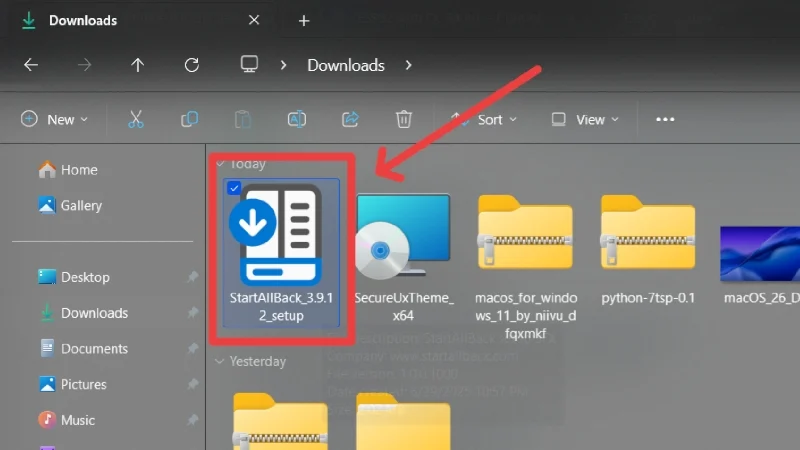Click the StartAllBack_3.9.12_setup file name

click(281, 307)
